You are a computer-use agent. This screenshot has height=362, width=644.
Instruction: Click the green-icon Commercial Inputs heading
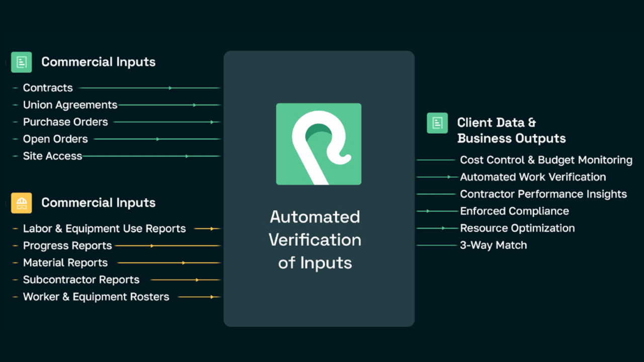(98, 62)
